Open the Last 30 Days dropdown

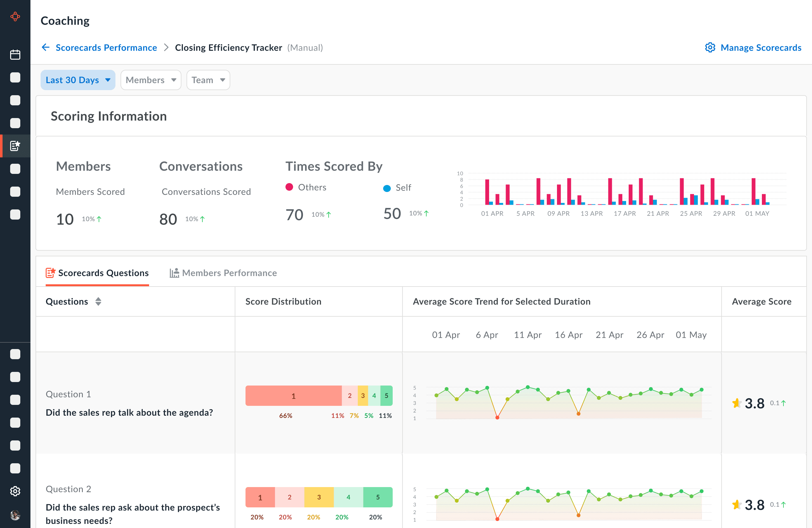78,80
